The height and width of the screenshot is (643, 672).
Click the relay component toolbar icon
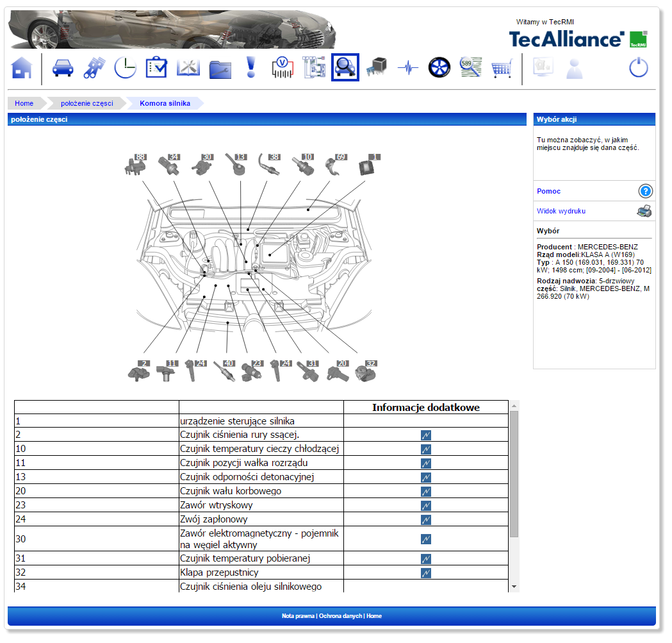click(376, 67)
